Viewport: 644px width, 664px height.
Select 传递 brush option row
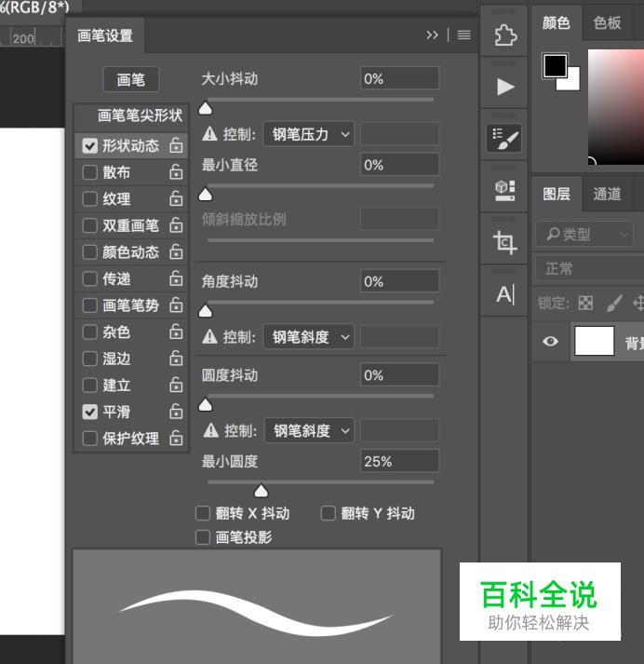(131, 278)
